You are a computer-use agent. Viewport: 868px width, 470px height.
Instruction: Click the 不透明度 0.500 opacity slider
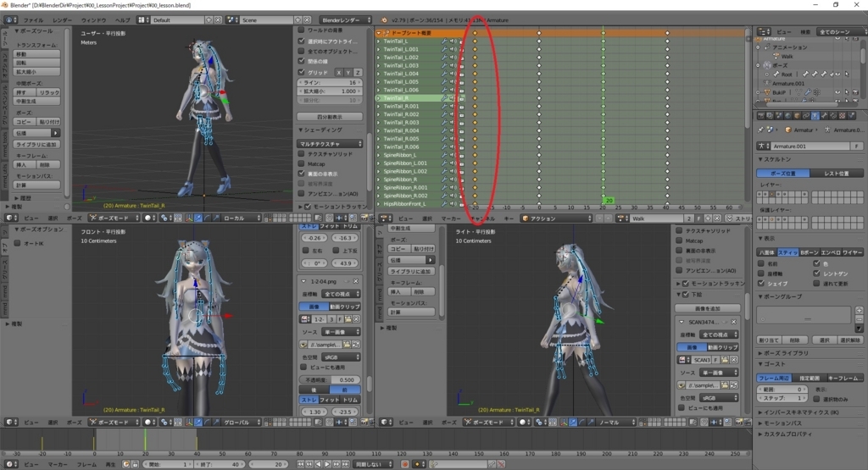point(330,380)
